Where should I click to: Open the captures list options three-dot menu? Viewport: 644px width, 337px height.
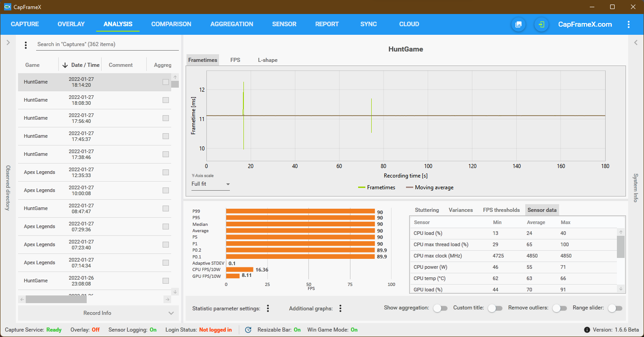point(26,45)
